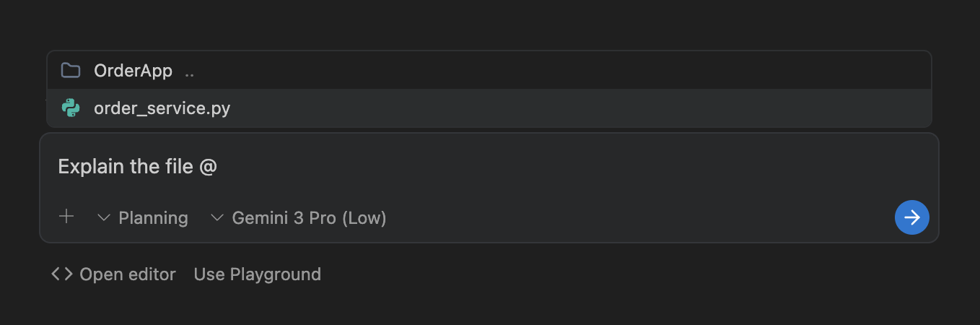Click empty space right of the model selector

pyautogui.click(x=613, y=218)
